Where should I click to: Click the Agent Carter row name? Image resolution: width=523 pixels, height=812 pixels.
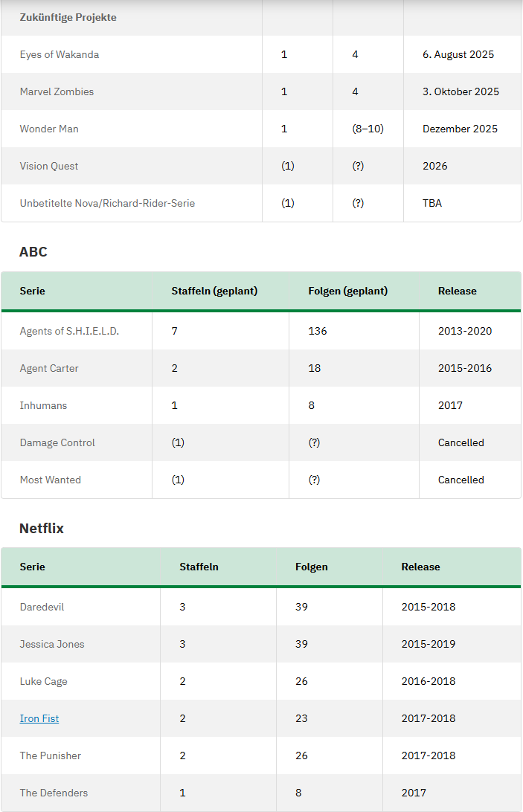click(x=49, y=368)
